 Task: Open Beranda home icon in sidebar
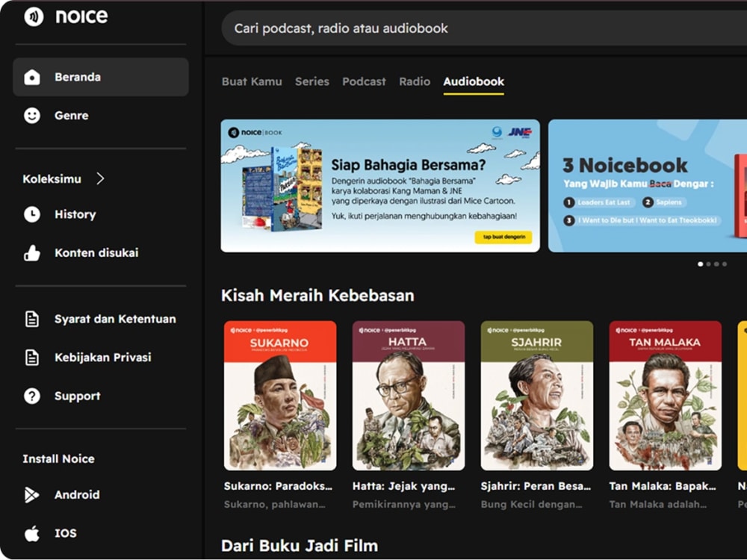[32, 77]
